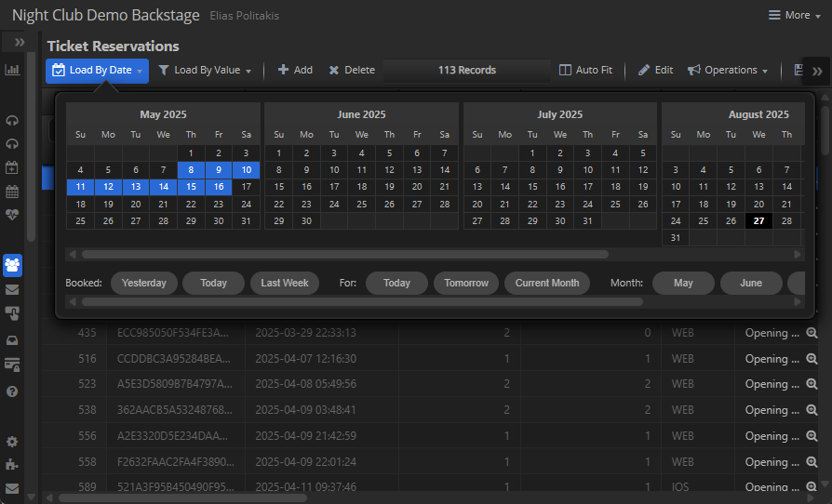Open the heartbeat monitor sidebar icon
Image resolution: width=832 pixels, height=504 pixels.
click(x=12, y=215)
